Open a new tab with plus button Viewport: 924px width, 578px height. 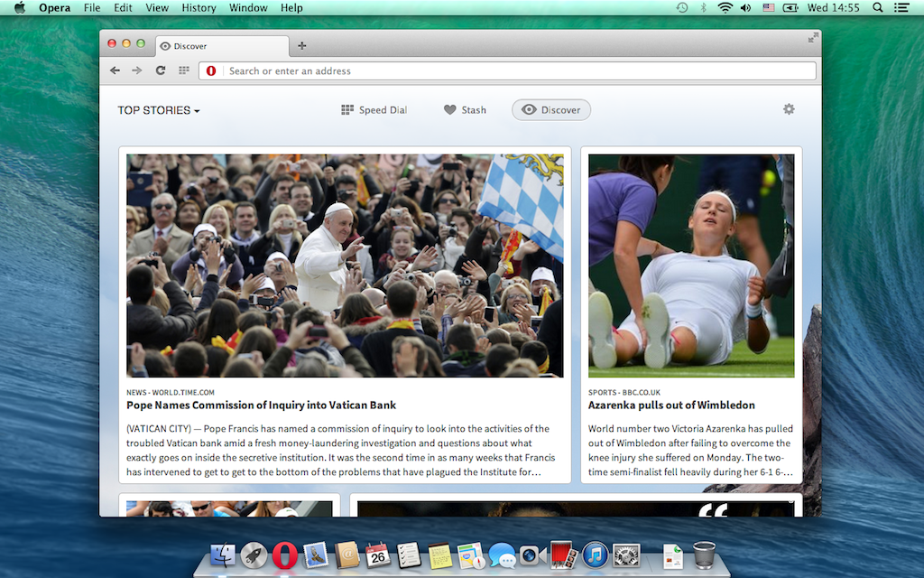click(x=301, y=46)
